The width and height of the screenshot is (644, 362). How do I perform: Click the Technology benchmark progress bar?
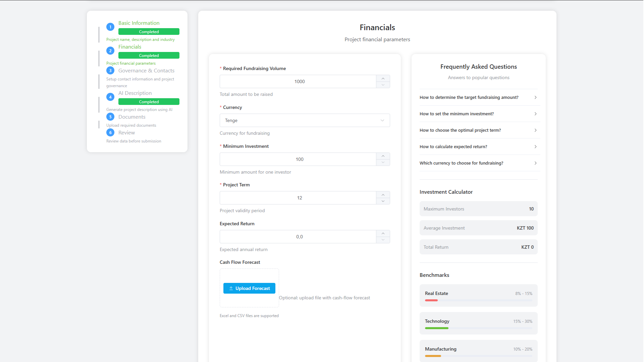click(x=478, y=328)
